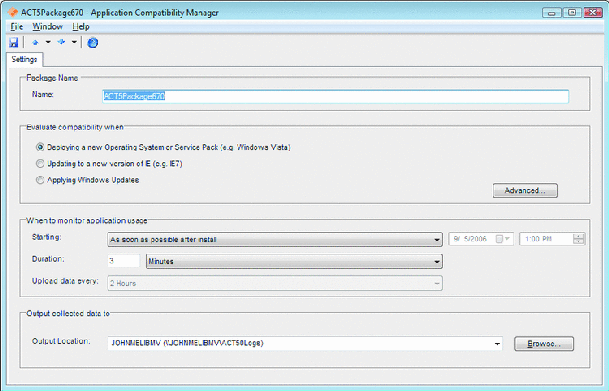Screen dimensions: 609x391
Task: Open the forward arrow history dropdown
Action: tap(74, 42)
